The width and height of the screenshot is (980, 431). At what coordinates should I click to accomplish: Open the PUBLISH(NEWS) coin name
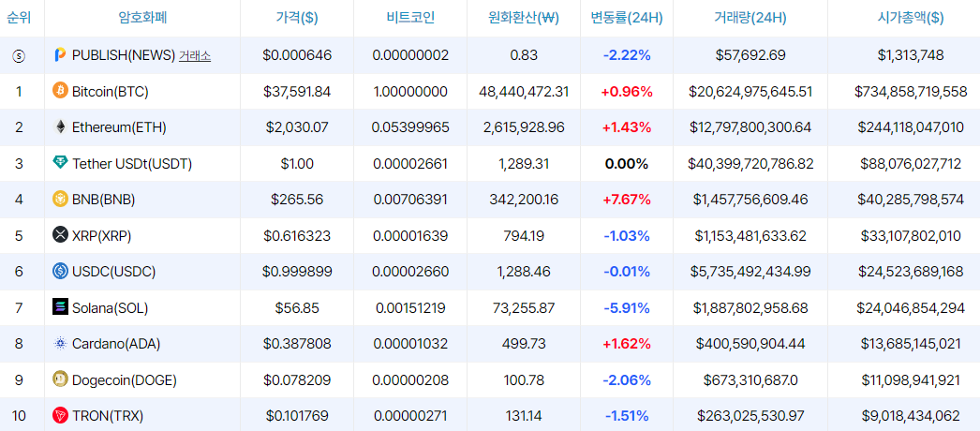tap(123, 55)
